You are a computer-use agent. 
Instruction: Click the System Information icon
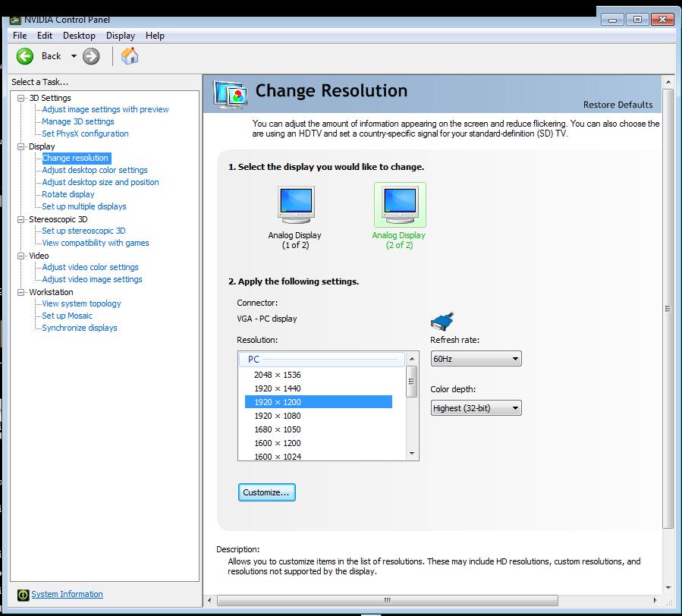click(x=23, y=595)
